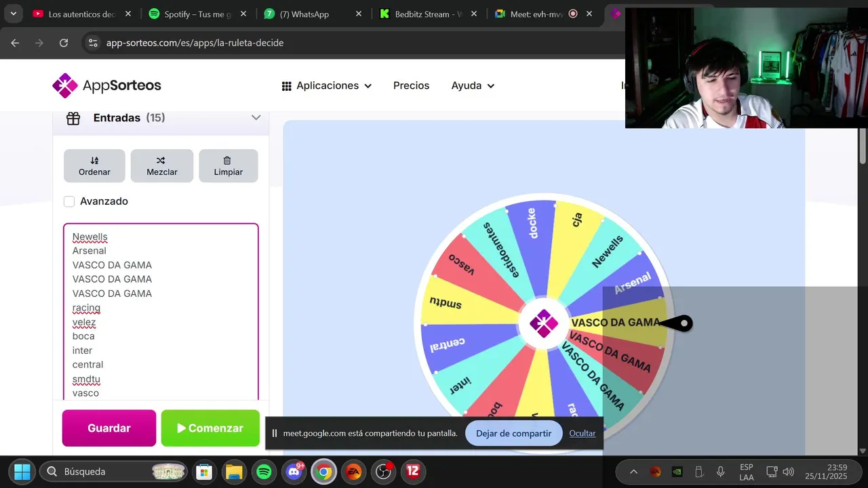Click the browser forward arrow
Image resolution: width=868 pixels, height=488 pixels.
pos(39,43)
